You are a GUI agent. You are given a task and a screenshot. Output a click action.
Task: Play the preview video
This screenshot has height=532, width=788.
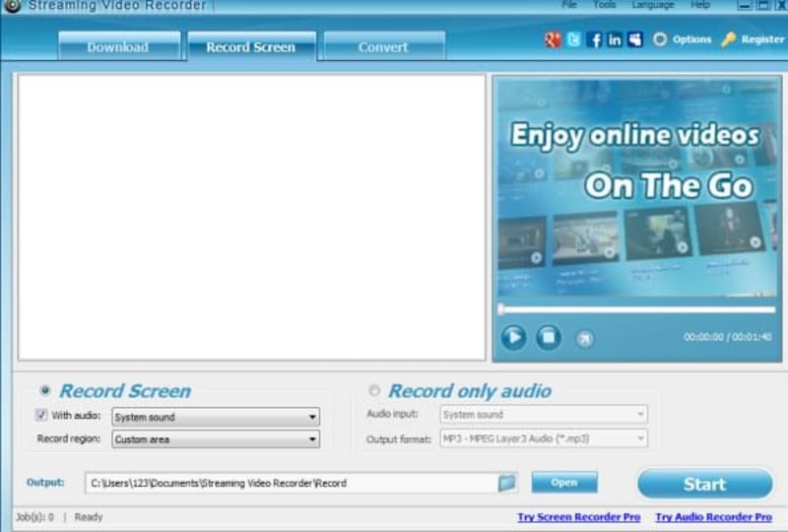[x=513, y=337]
